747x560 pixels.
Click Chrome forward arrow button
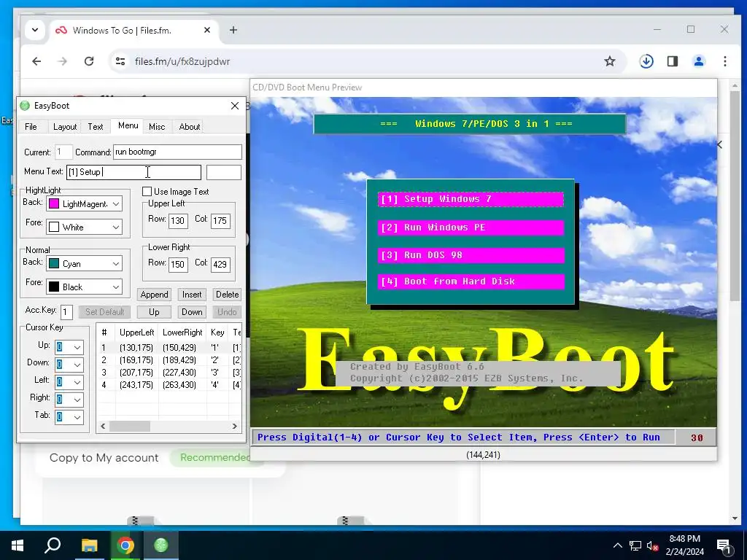point(63,61)
